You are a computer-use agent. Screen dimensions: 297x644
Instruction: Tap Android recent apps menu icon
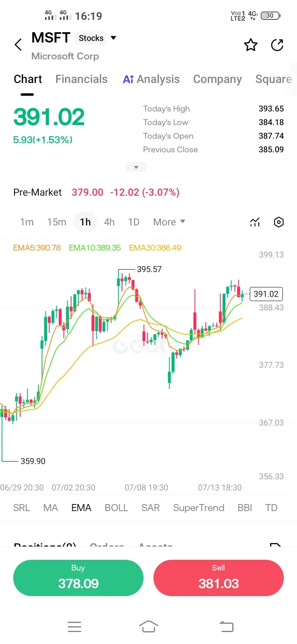pos(74,627)
